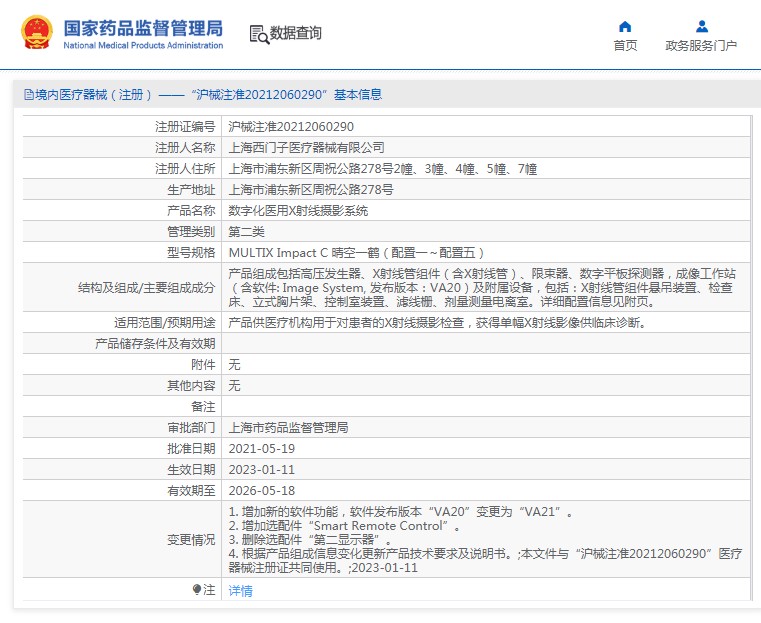
Task: Open the 数据查询 search icon
Action: coord(259,34)
